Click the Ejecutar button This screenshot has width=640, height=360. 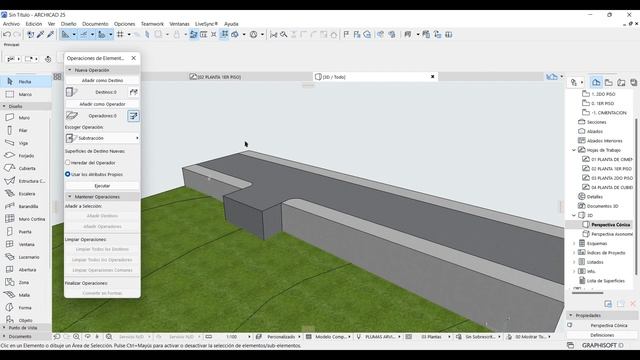[102, 186]
